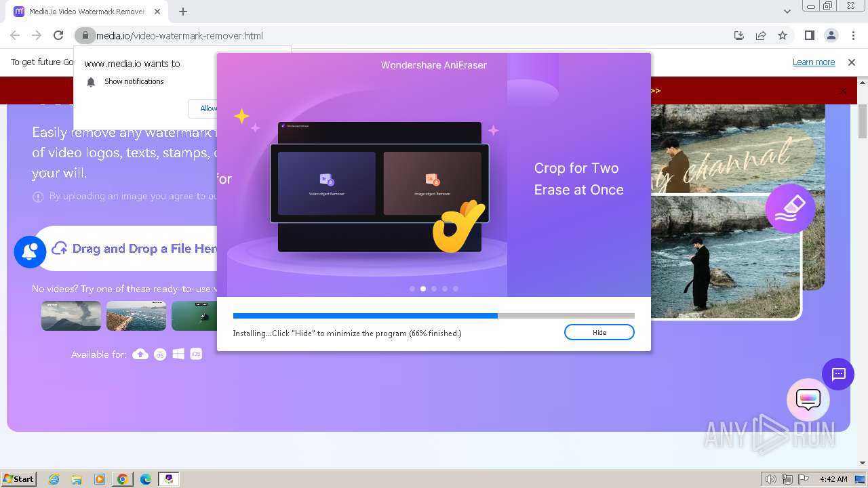This screenshot has width=868, height=488.
Task: Click the network tray icon
Action: [x=787, y=479]
